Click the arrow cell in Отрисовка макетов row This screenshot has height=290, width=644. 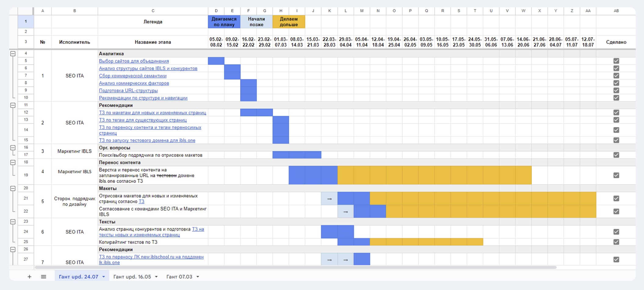tap(329, 199)
